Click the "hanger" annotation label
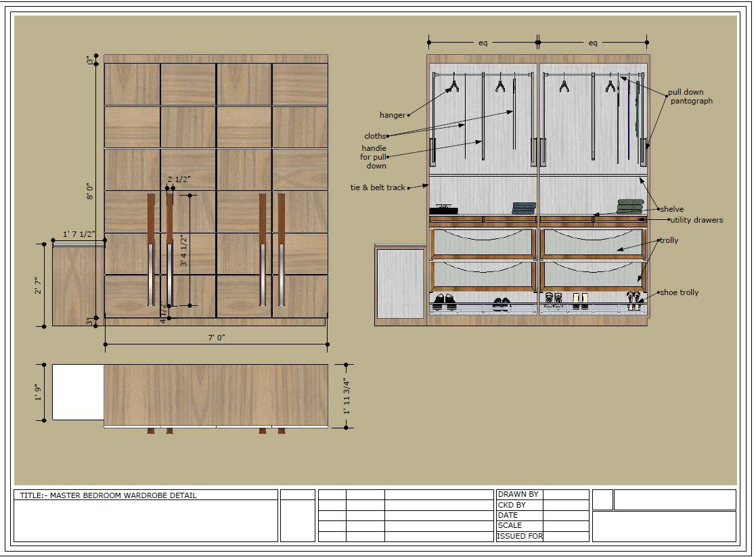This screenshot has width=756, height=557. (x=392, y=116)
